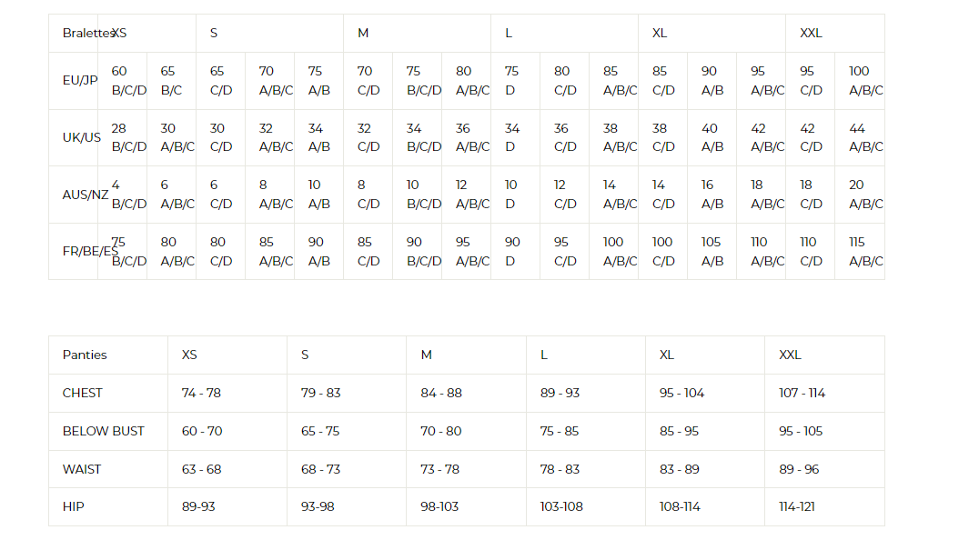This screenshot has width=969, height=560.
Task: Select EU/JP cell '65 C/D'
Action: coord(220,81)
